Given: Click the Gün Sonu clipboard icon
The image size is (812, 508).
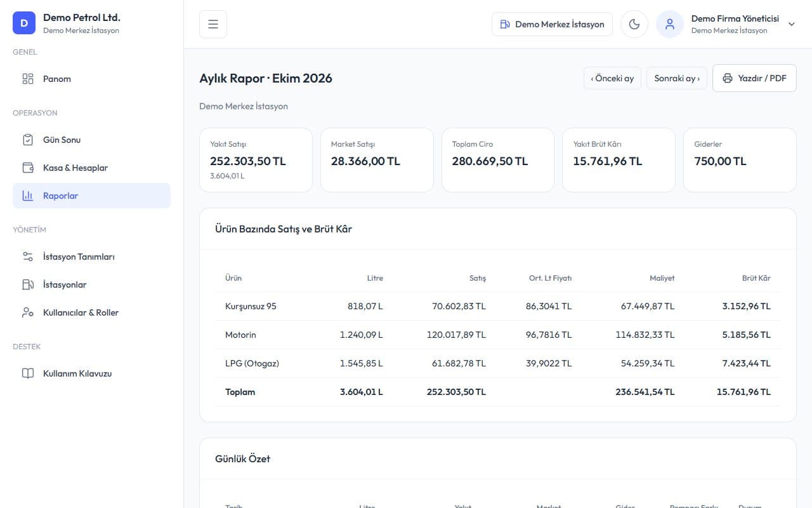Looking at the screenshot, I should point(28,140).
